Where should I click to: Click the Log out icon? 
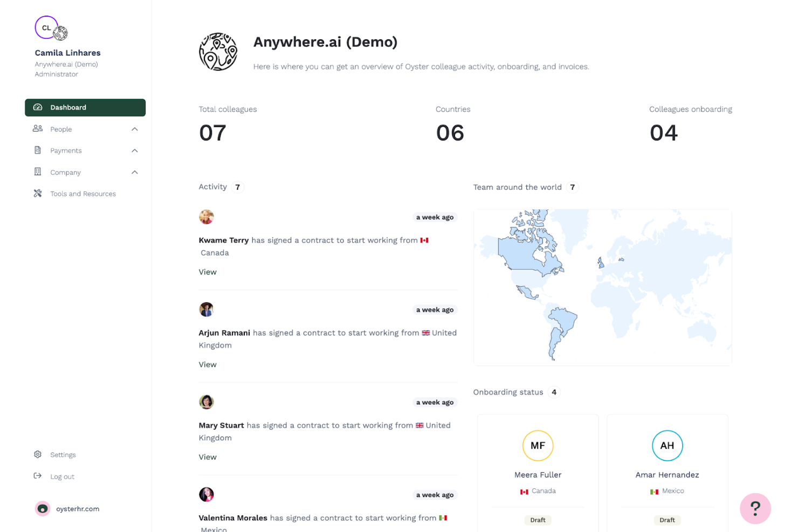pos(37,476)
